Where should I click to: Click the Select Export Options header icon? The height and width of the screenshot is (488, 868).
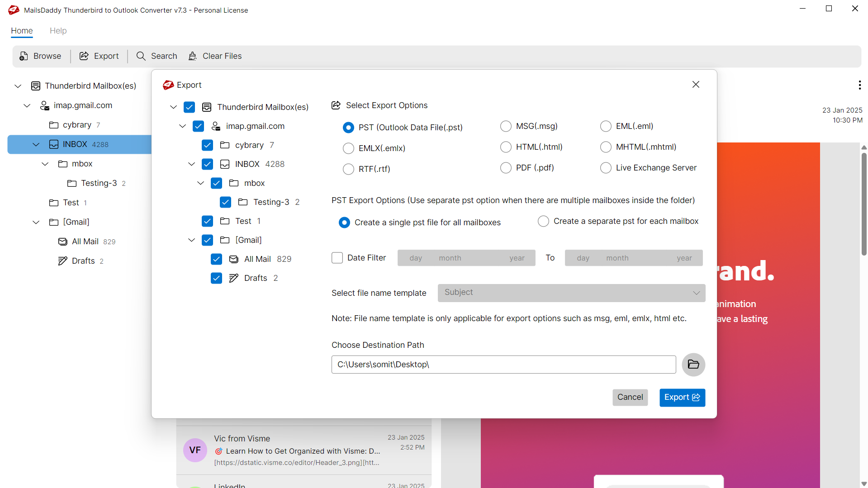[x=336, y=105]
